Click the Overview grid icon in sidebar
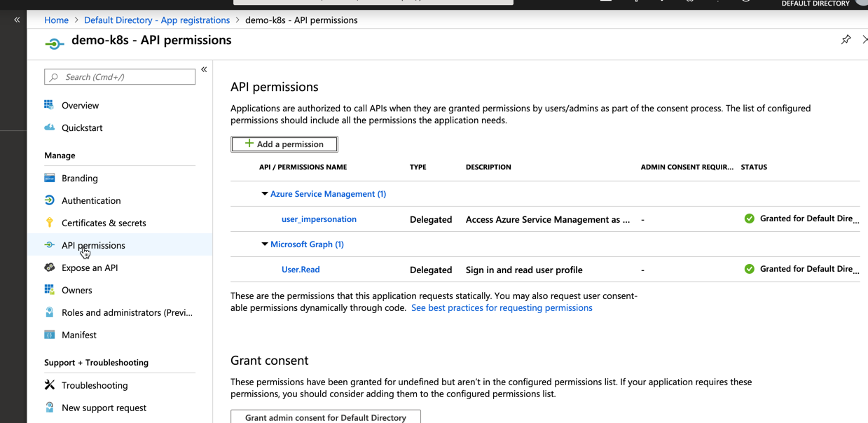 tap(49, 105)
